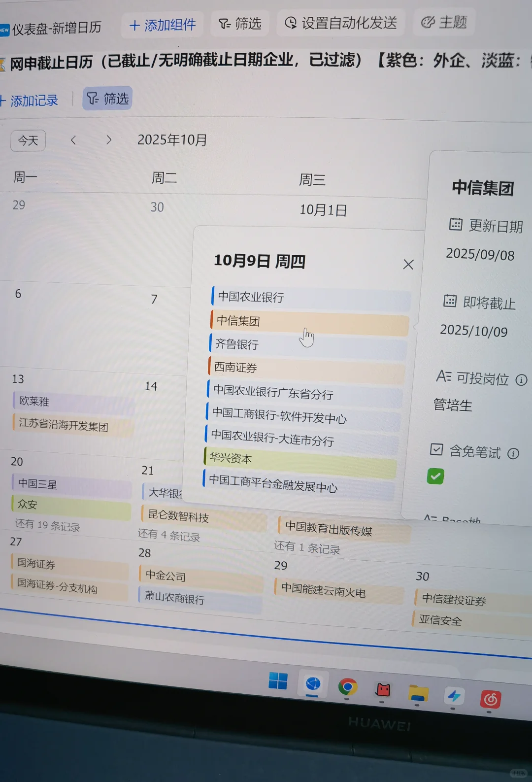Open the top toolbar 筛选 filter
This screenshot has height=782, width=532.
240,24
